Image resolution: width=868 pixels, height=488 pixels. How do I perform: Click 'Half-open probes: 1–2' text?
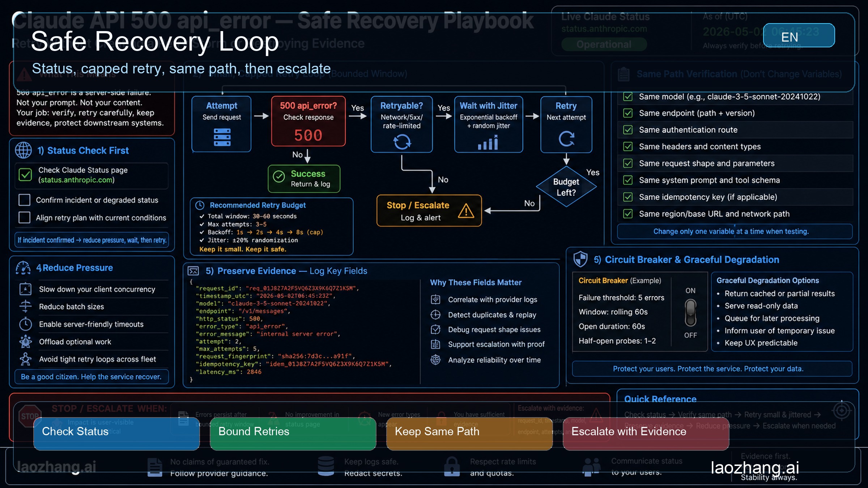pyautogui.click(x=617, y=341)
